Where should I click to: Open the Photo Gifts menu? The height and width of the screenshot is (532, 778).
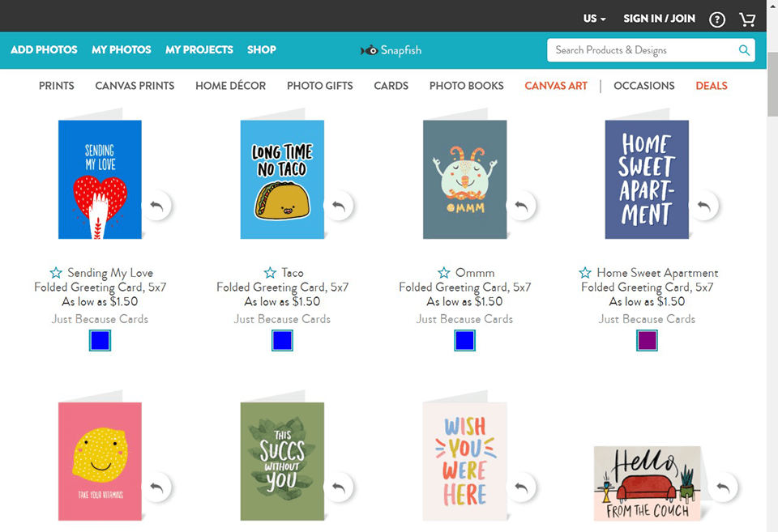pos(319,86)
